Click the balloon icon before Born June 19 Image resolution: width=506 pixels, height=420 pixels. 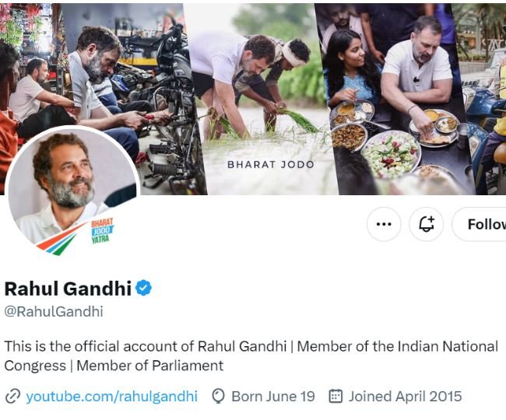[x=218, y=397]
